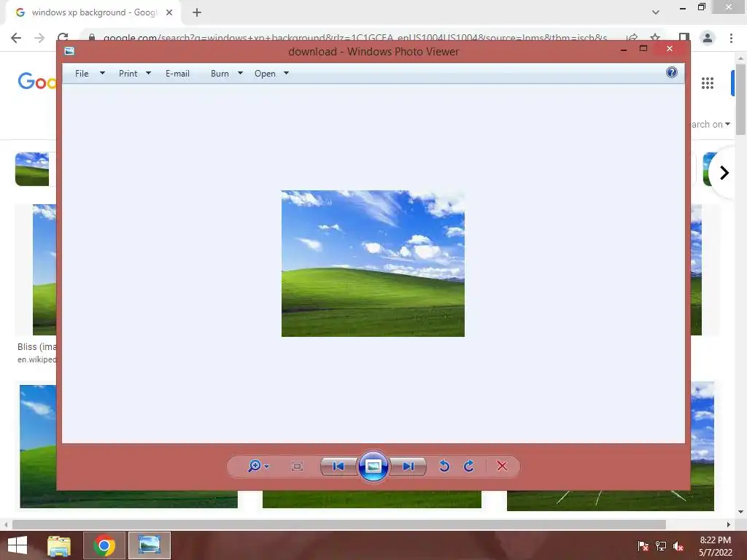The height and width of the screenshot is (560, 747).
Task: Click the displayed Bliss photo
Action: [373, 263]
